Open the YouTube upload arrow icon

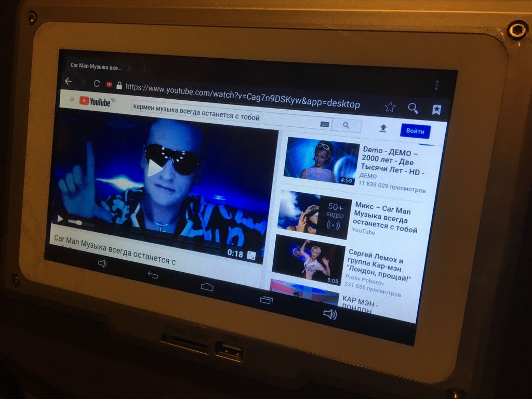coord(383,128)
